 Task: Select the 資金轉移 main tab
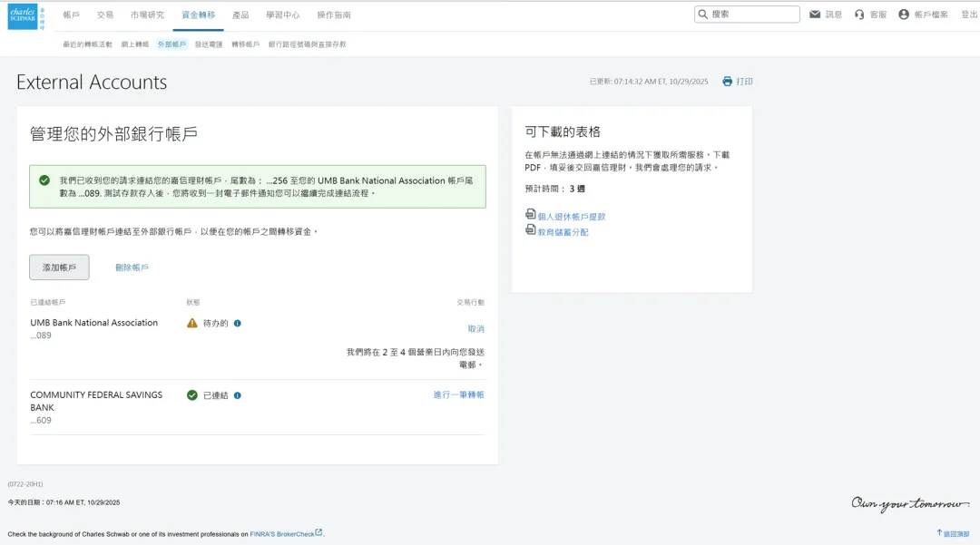point(198,15)
